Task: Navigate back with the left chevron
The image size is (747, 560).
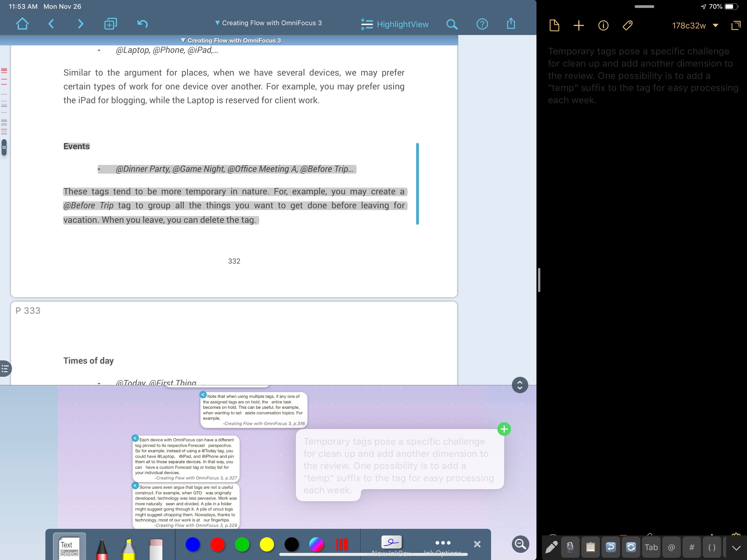Action: pyautogui.click(x=51, y=24)
